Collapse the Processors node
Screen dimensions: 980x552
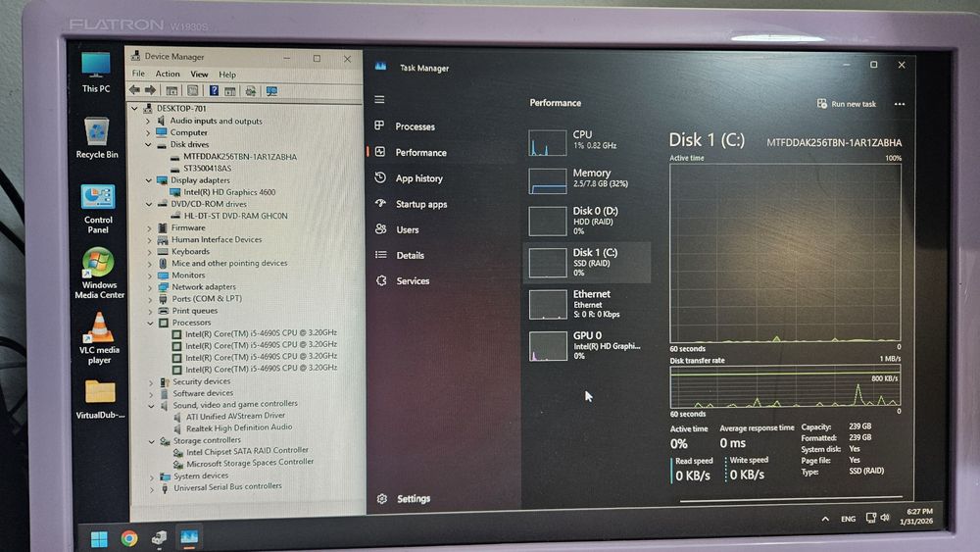click(x=151, y=324)
